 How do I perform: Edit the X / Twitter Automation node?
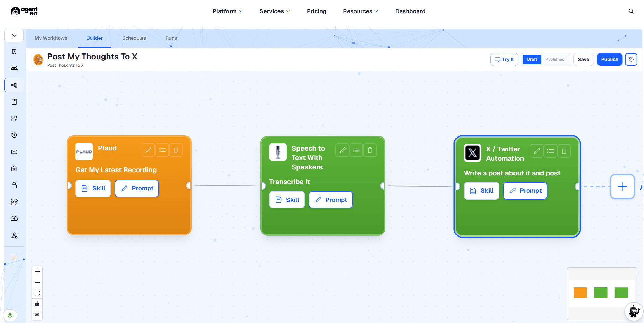(x=537, y=151)
